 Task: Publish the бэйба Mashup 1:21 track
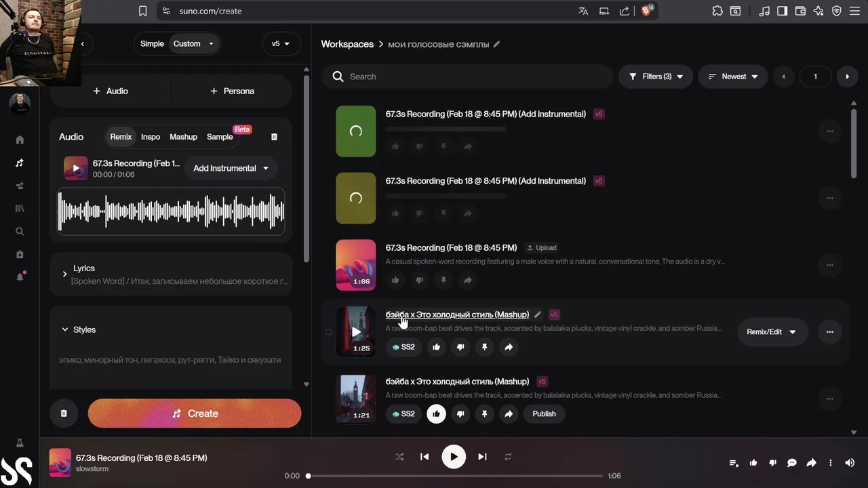pos(544,413)
